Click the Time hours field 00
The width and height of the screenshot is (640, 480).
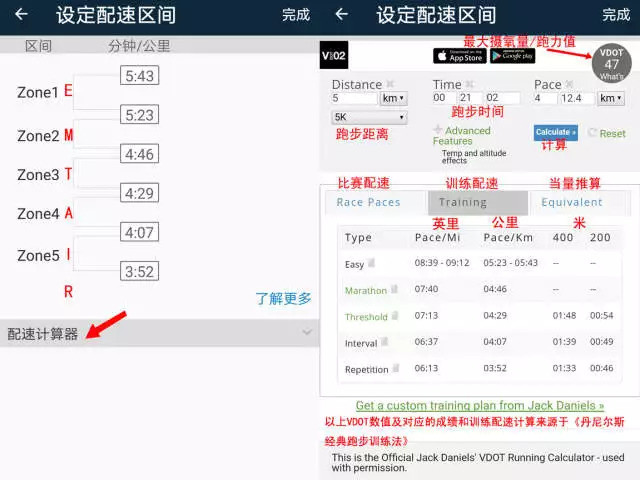(x=443, y=98)
